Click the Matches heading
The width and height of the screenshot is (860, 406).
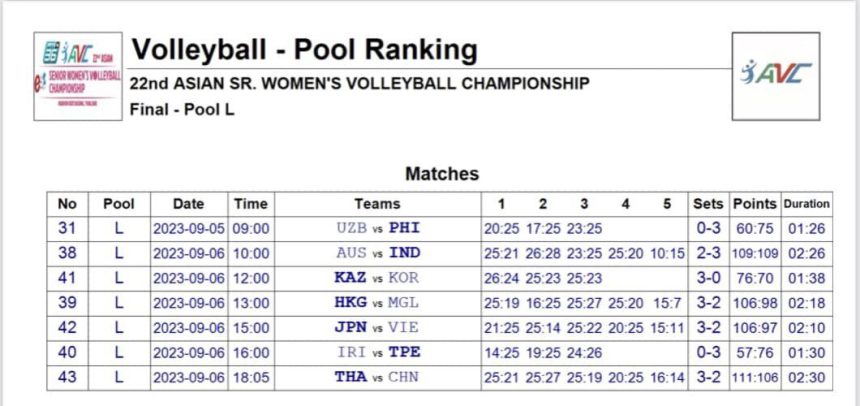point(442,174)
